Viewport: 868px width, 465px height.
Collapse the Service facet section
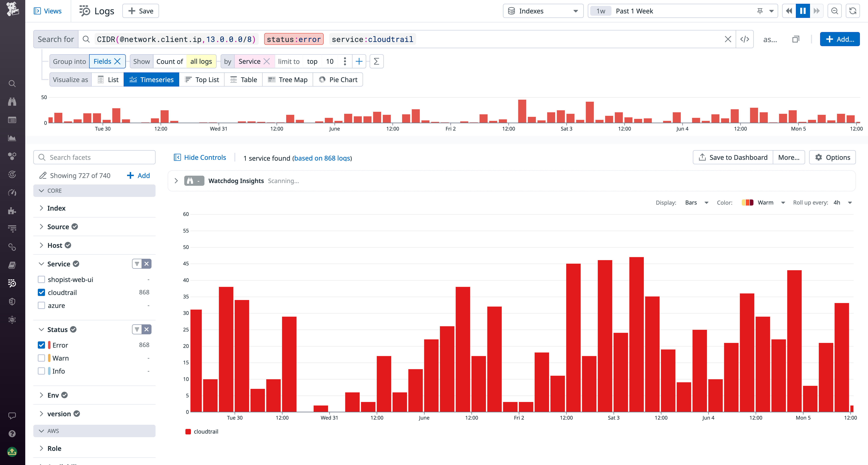tap(41, 264)
